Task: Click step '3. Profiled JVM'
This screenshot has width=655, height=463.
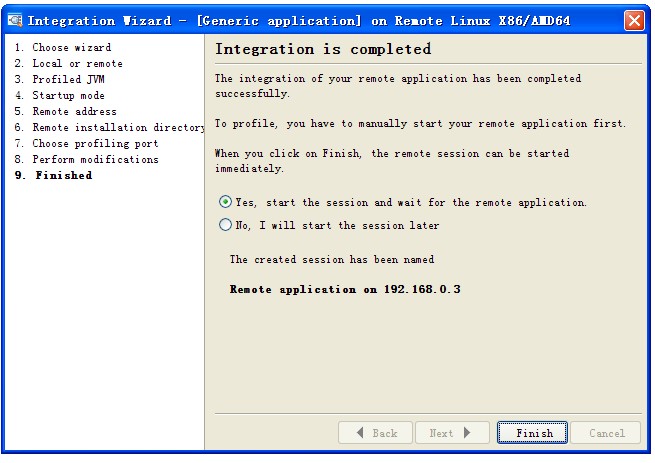Action: [x=59, y=79]
